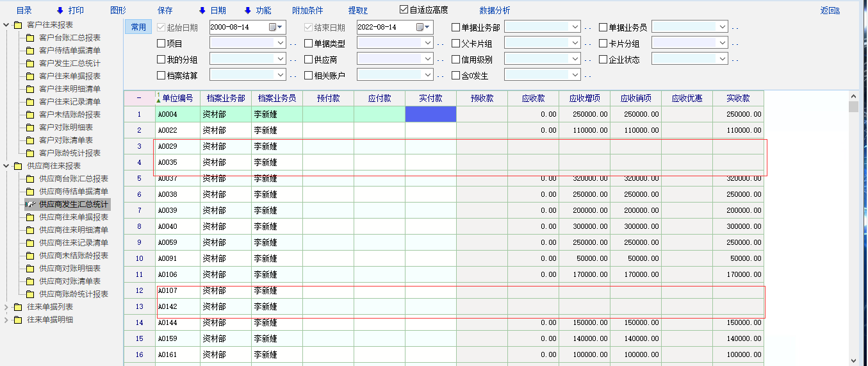Expand the 往来单据列表 tree node
The image size is (868, 366).
pyautogui.click(x=6, y=307)
